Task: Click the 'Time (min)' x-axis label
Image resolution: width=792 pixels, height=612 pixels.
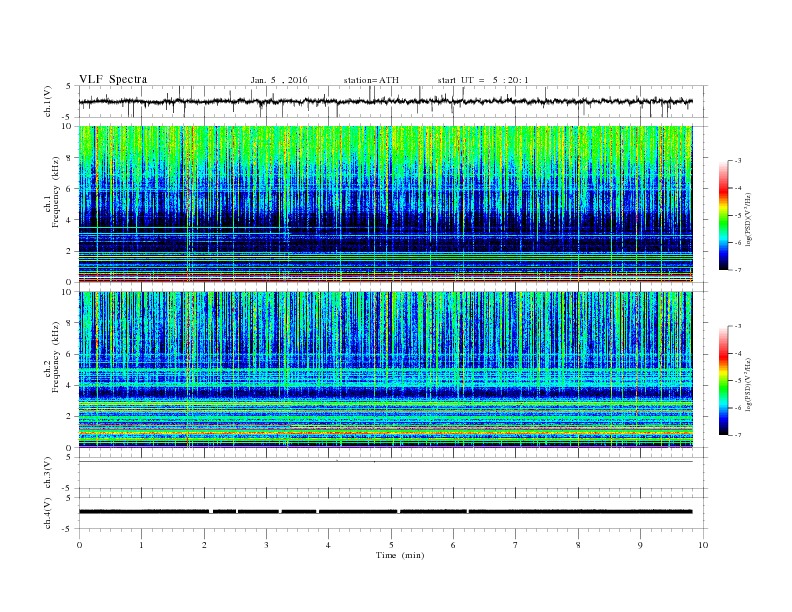Action: click(x=400, y=555)
